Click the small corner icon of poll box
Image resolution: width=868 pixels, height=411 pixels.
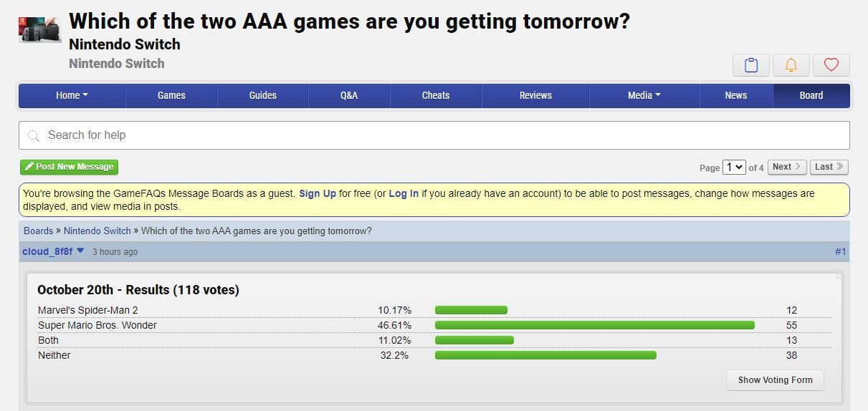pyautogui.click(x=839, y=276)
